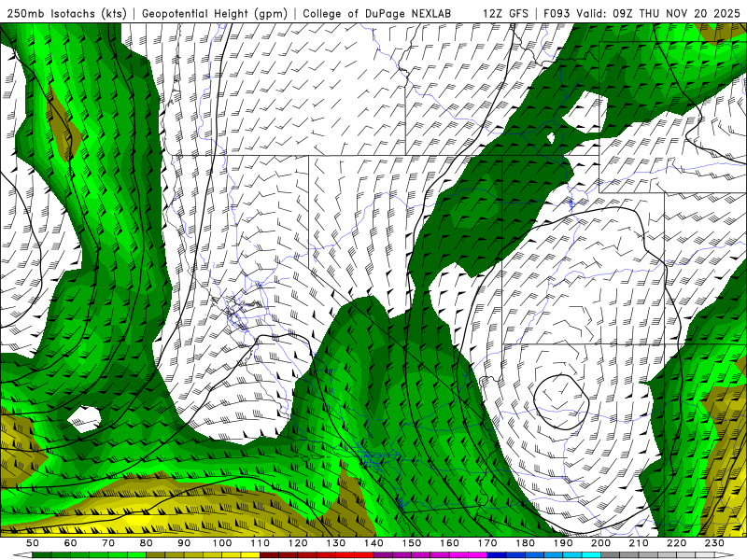Screen dimensions: 747x560
Task: Click the red band of the color bar
Action: coord(317,555)
